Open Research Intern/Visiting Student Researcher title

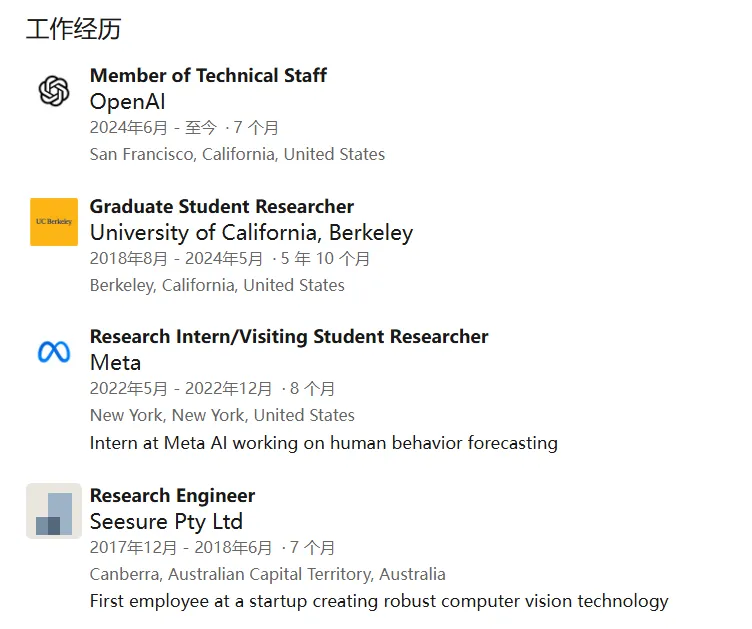point(289,337)
